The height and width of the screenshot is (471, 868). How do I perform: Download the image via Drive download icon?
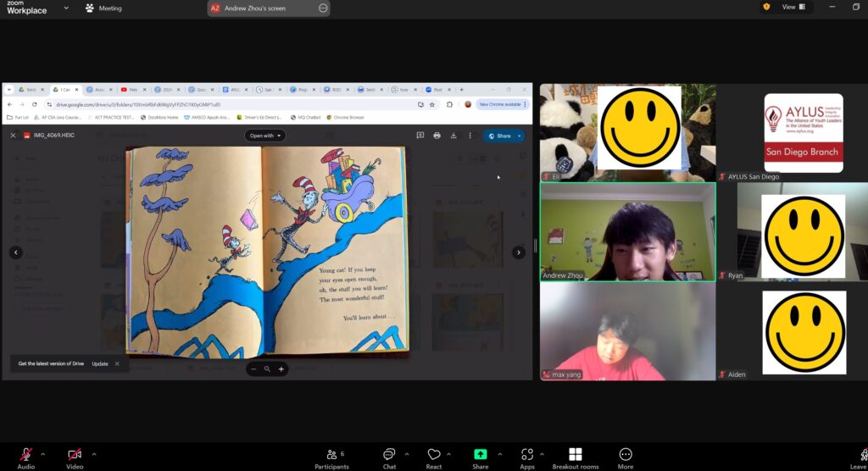tap(453, 135)
